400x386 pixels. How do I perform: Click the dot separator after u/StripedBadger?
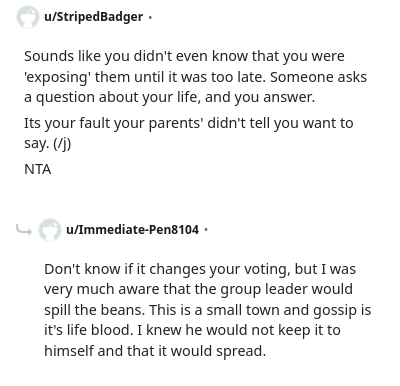click(150, 17)
